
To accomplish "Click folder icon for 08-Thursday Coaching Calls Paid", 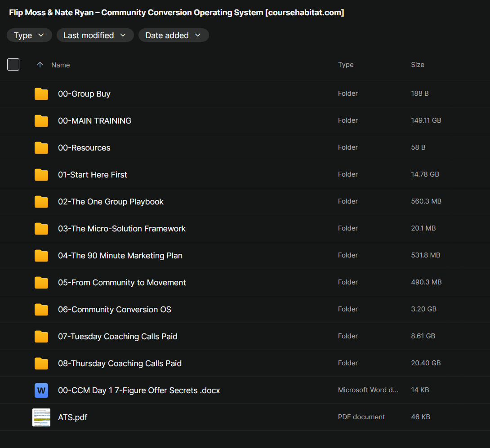I will 41,364.
